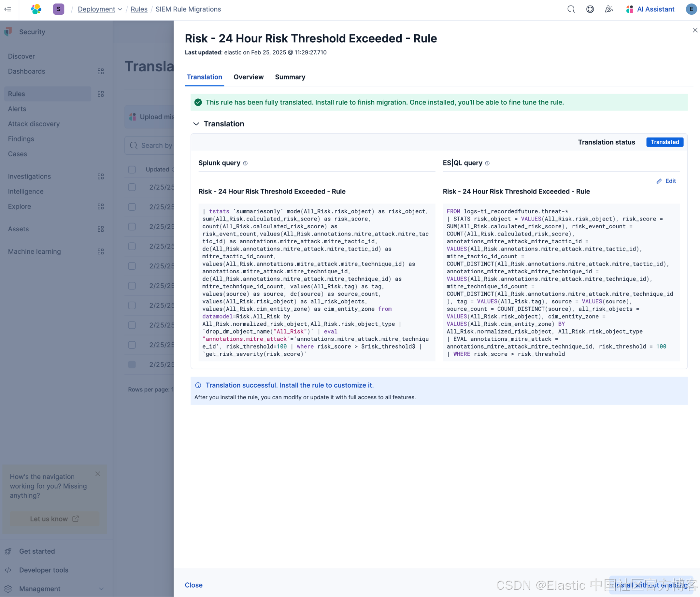
Task: Open the user avatar E menu
Action: point(691,9)
